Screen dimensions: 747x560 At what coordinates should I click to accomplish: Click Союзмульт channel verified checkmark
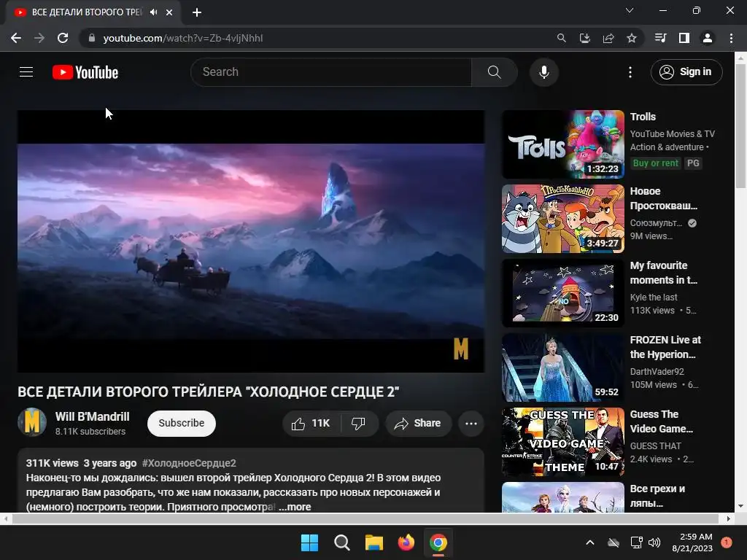(x=692, y=223)
